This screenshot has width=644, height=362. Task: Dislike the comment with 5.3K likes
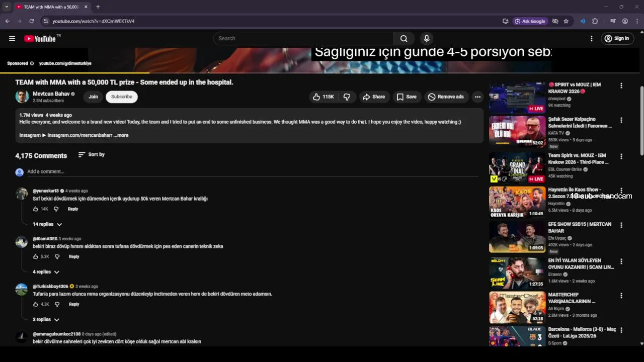pyautogui.click(x=57, y=257)
